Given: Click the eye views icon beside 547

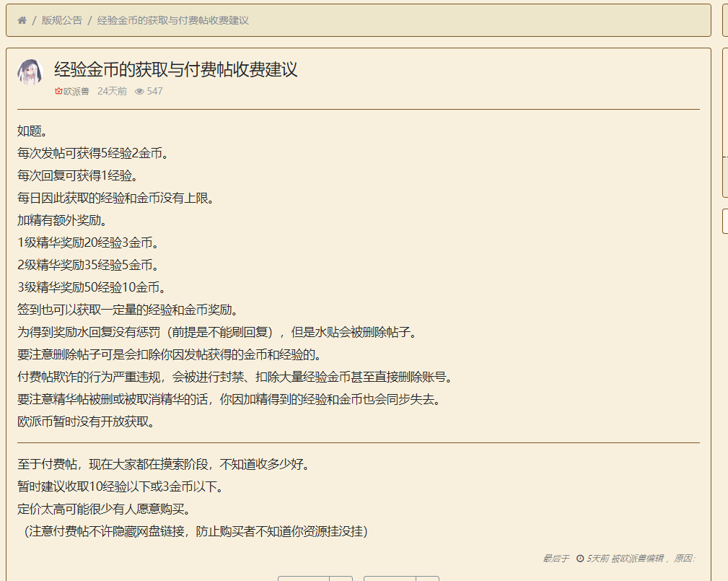Looking at the screenshot, I should 139,92.
